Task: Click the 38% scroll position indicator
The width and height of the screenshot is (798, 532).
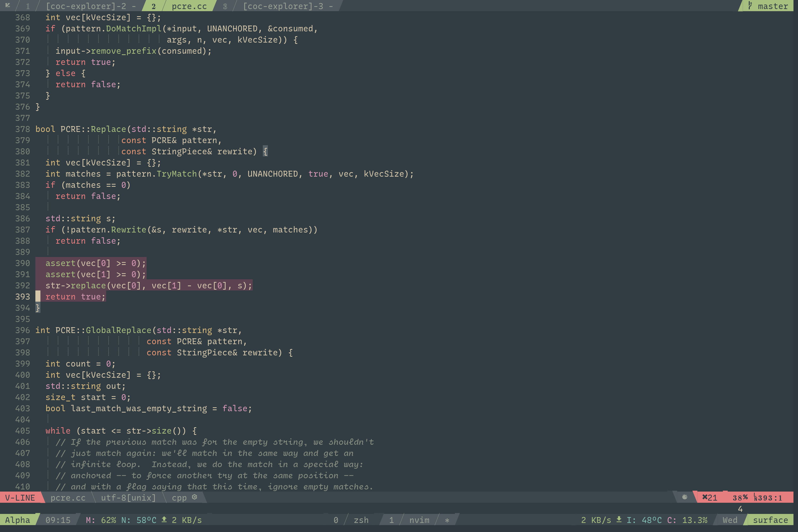Action: tap(740, 498)
